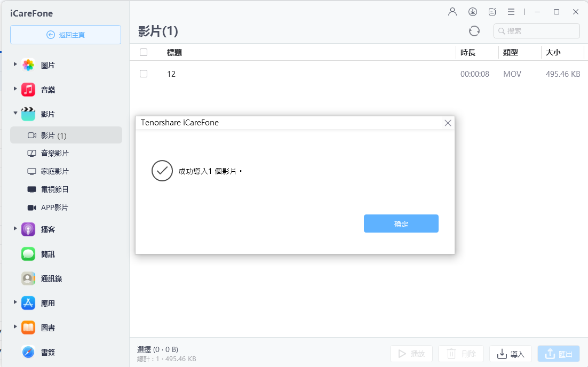Click the 刪除 delete button
Viewport: 588px width, 367px height.
pyautogui.click(x=461, y=354)
